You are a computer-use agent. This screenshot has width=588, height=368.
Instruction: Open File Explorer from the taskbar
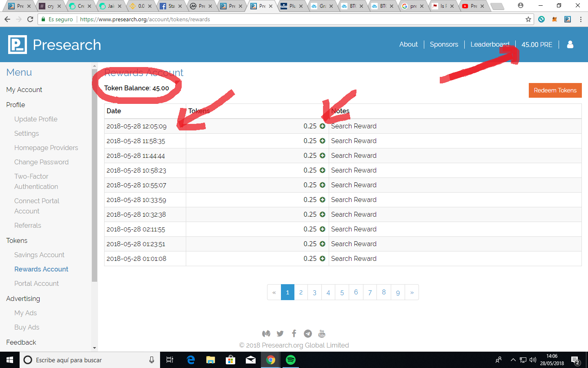tap(211, 360)
